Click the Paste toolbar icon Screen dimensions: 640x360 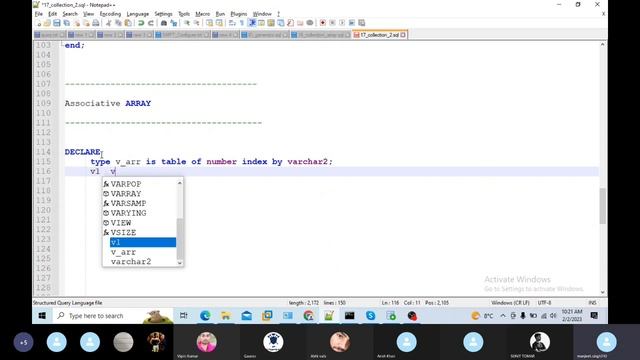(127, 23)
